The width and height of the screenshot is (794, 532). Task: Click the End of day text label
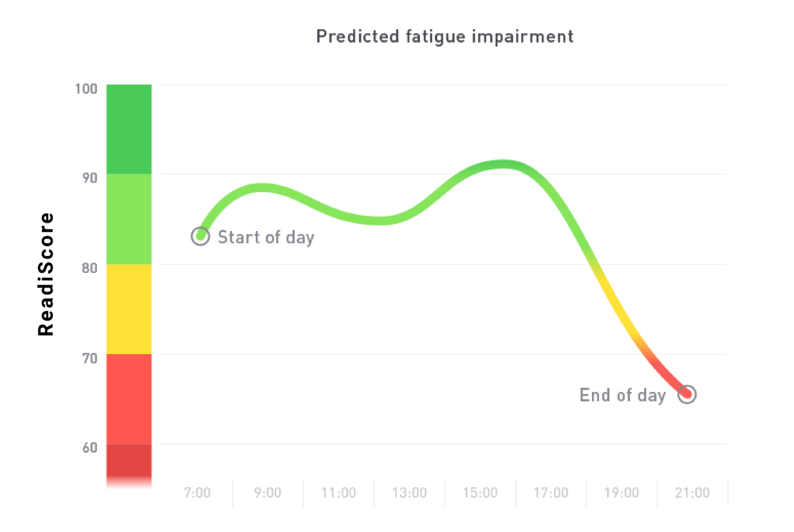622,395
